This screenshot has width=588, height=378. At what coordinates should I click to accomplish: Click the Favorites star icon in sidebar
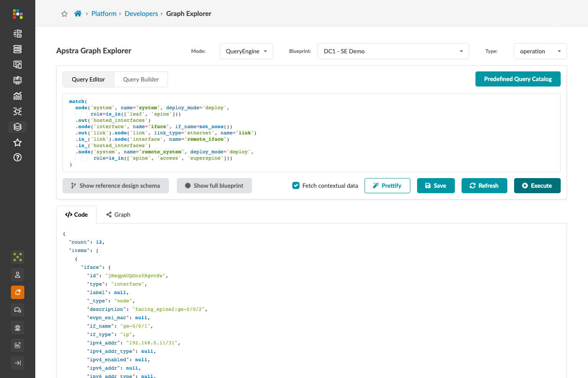tap(18, 142)
